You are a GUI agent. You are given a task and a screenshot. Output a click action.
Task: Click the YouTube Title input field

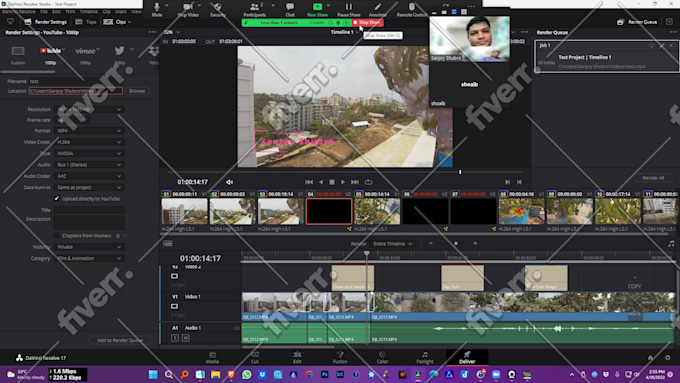click(x=89, y=210)
